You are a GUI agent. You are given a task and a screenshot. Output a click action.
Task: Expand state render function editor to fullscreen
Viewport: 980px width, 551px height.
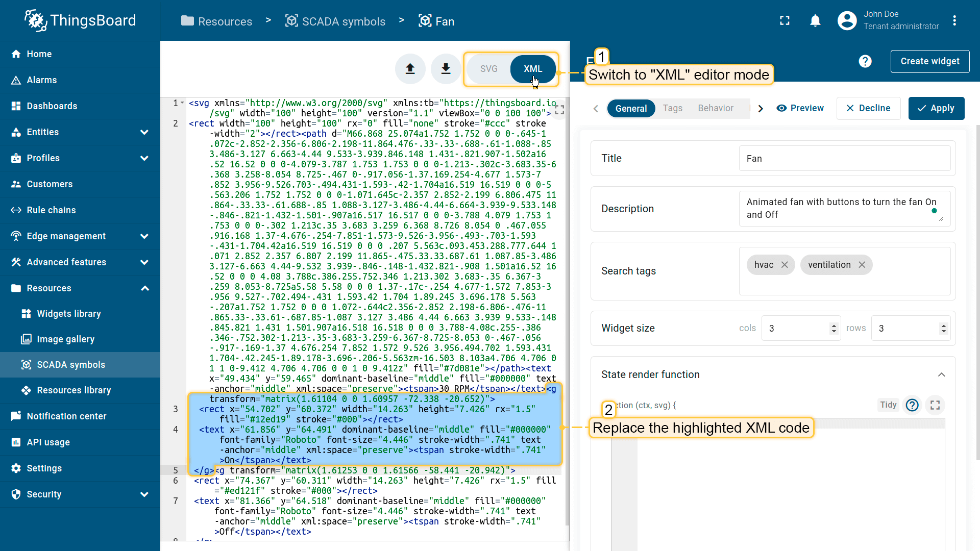[935, 405]
